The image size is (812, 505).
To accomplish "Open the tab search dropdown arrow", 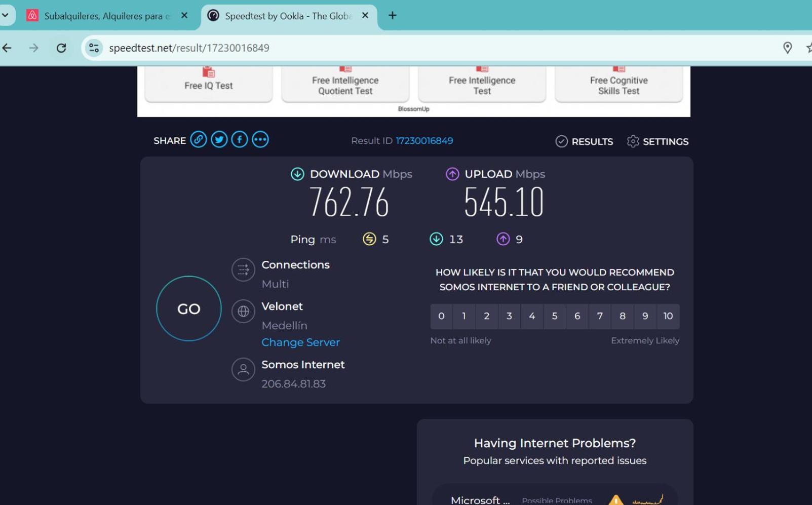I will coord(5,15).
